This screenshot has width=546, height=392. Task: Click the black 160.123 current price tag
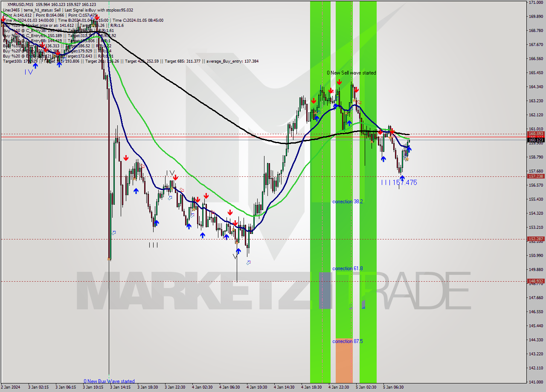pyautogui.click(x=536, y=140)
